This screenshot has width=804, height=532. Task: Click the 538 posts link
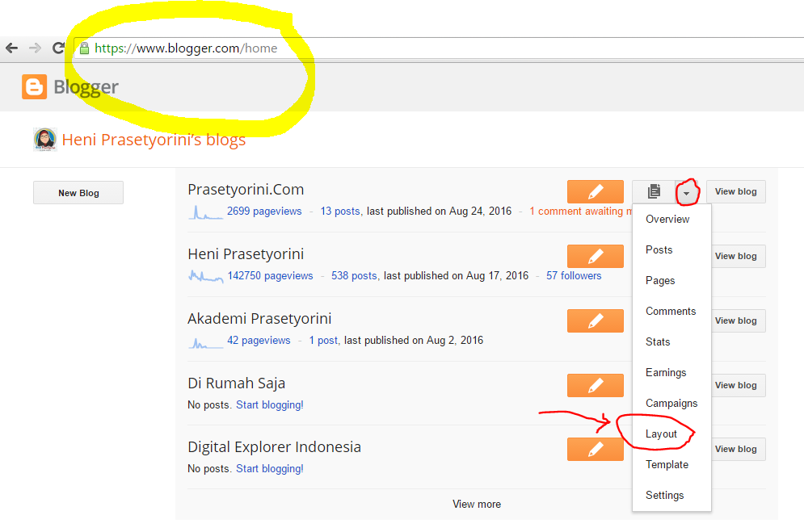click(x=354, y=275)
